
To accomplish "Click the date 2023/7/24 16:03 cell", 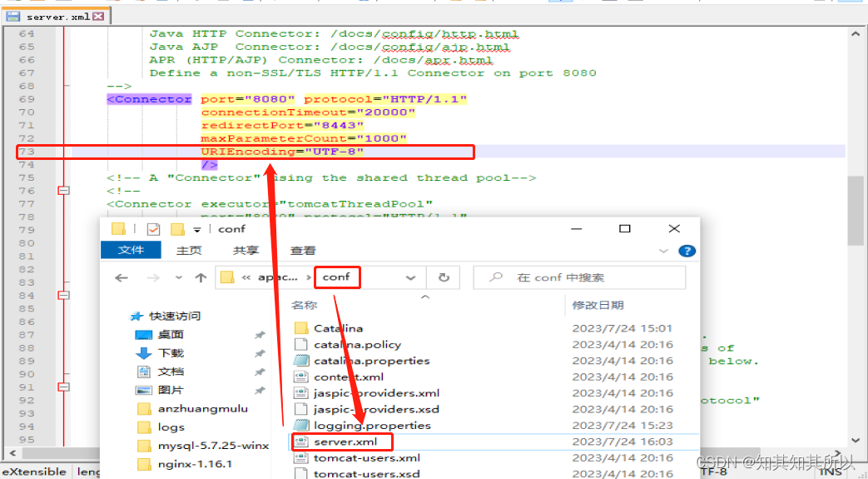I will point(622,442).
